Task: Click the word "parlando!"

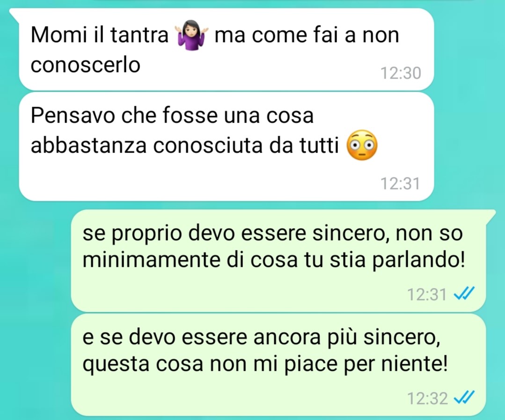Action: 418,260
